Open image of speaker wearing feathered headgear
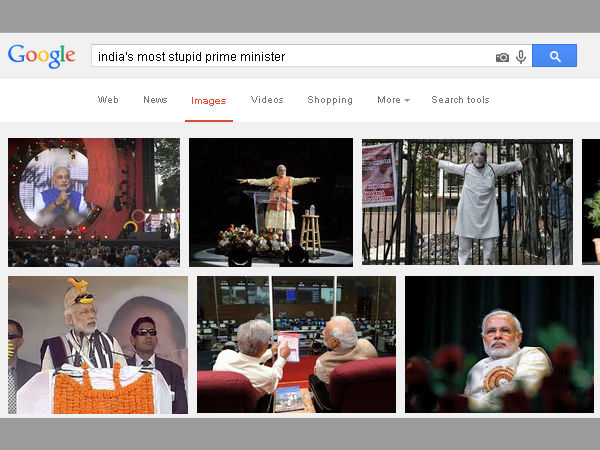This screenshot has width=600, height=450. pos(97,345)
